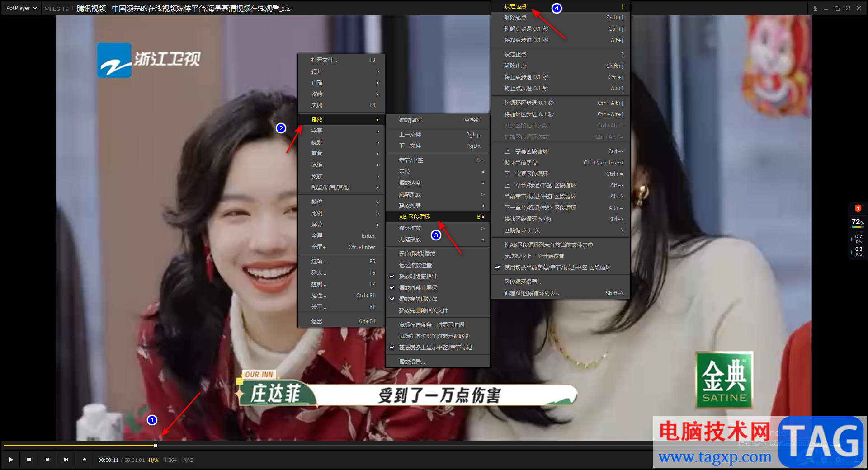Image resolution: width=868 pixels, height=470 pixels.
Task: Open 选项... preferences entry
Action: click(341, 261)
